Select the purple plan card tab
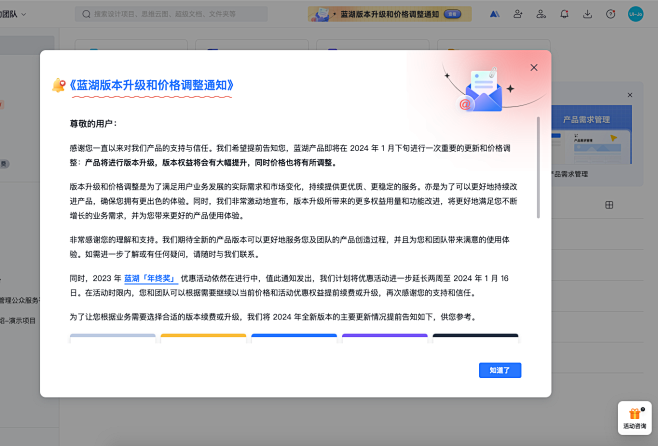 point(385,338)
